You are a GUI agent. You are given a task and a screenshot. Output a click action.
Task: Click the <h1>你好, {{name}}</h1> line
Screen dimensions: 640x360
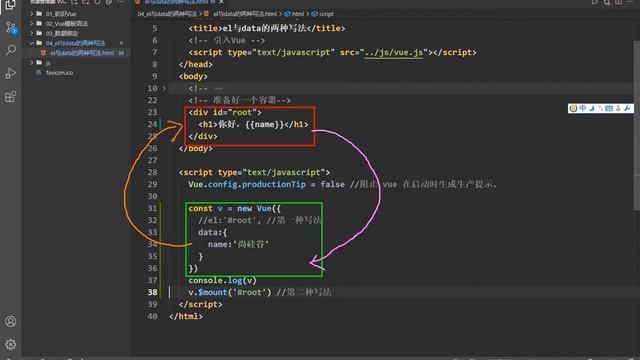pos(253,124)
